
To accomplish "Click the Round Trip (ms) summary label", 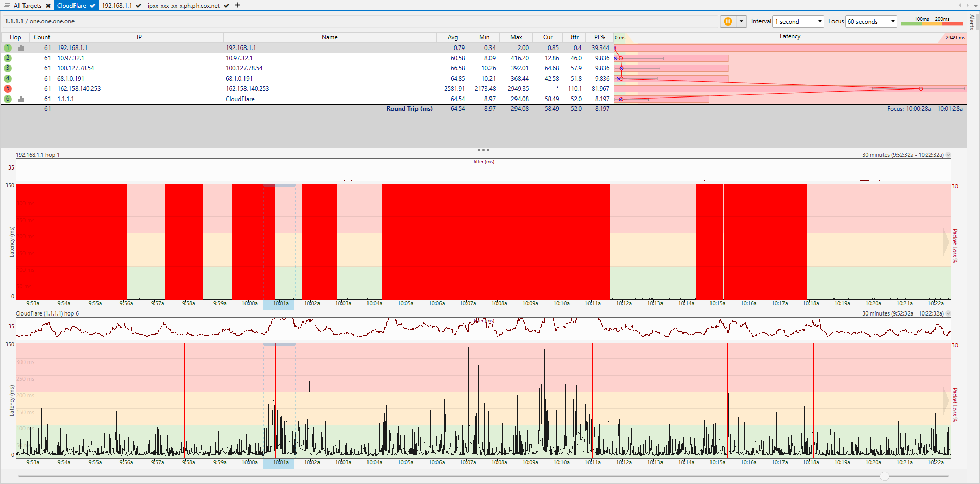I will click(x=409, y=109).
